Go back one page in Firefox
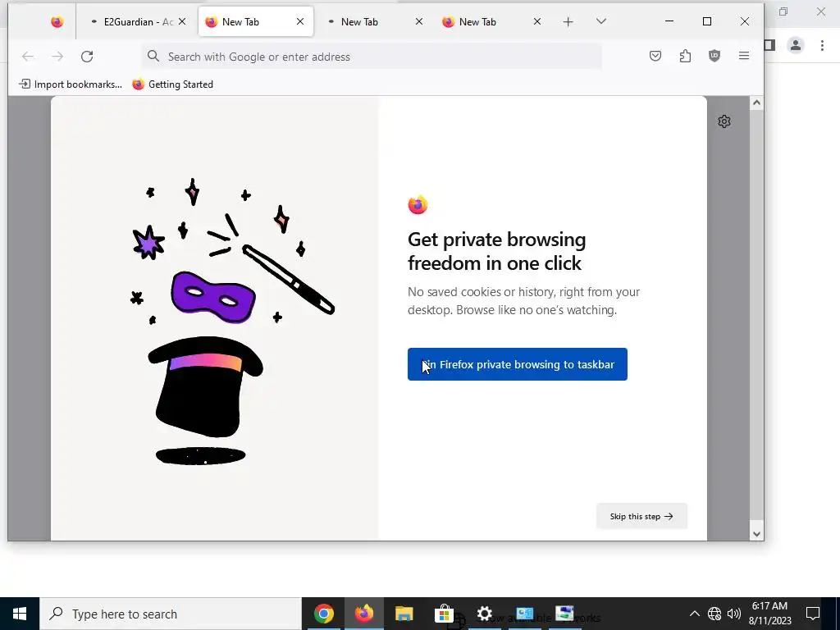Screen dimensions: 840x630 point(28,57)
